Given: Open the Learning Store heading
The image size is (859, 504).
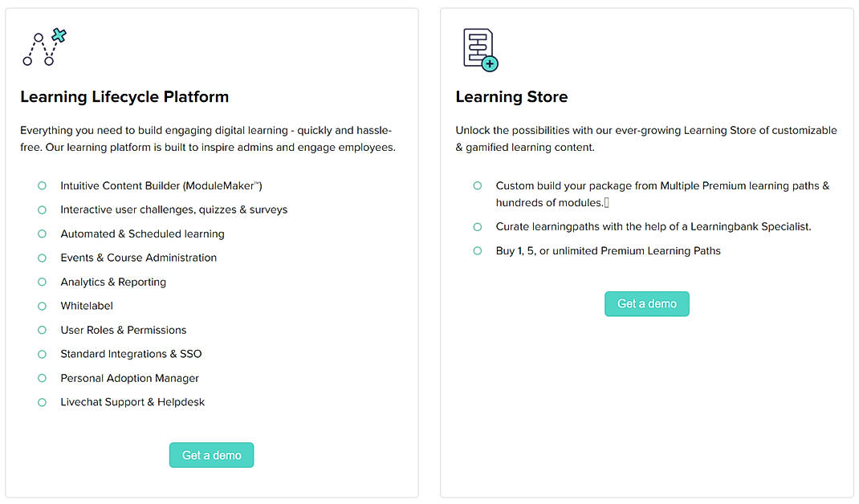Looking at the screenshot, I should click(x=511, y=96).
